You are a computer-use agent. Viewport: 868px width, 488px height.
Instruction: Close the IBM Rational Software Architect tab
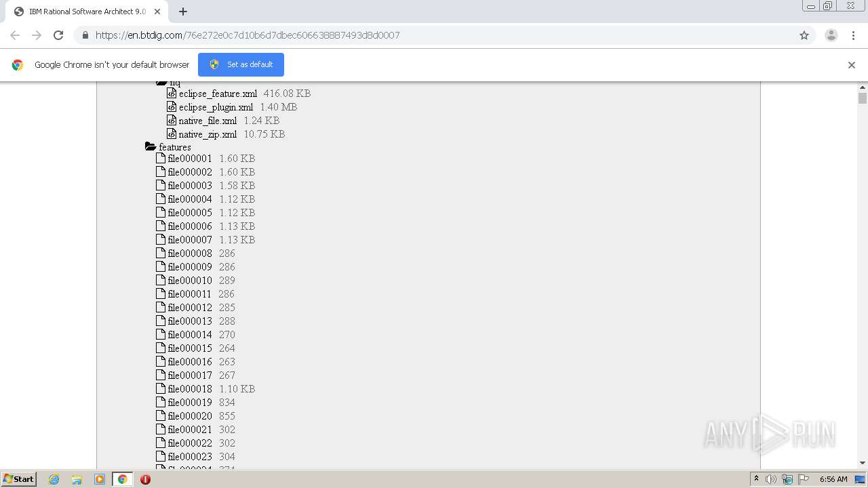[157, 12]
